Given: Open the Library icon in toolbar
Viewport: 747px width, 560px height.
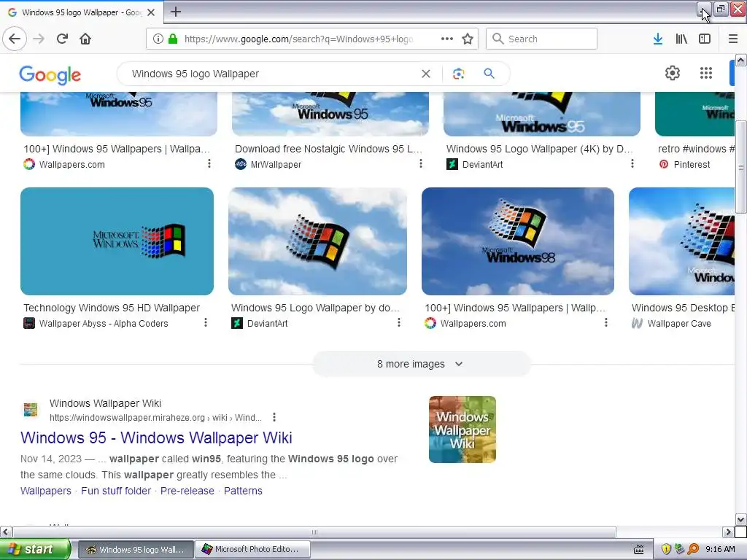Looking at the screenshot, I should tap(681, 39).
